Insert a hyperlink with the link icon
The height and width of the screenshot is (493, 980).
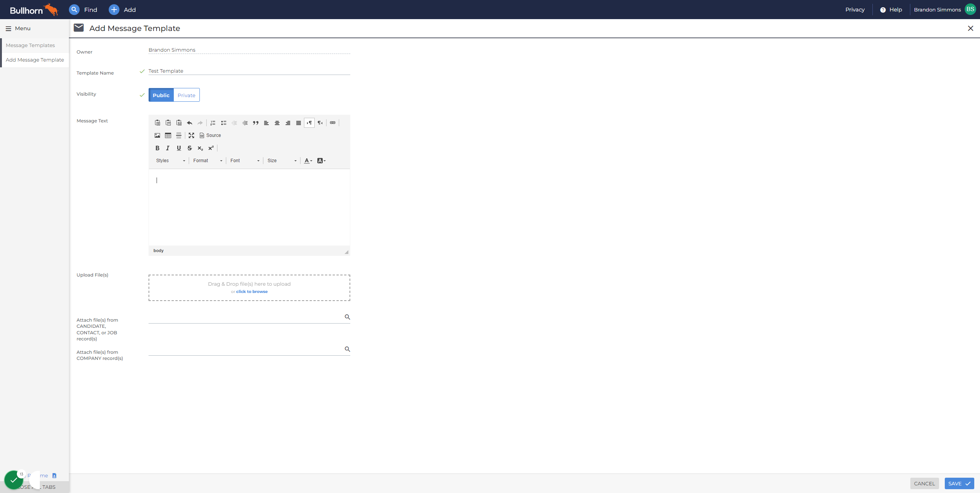pos(333,123)
